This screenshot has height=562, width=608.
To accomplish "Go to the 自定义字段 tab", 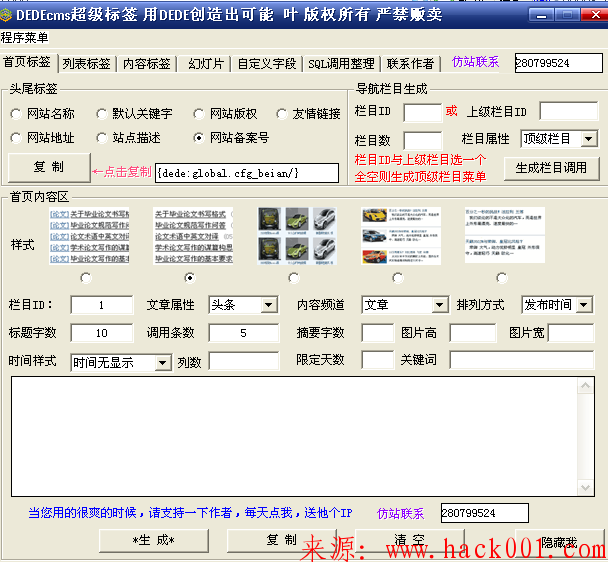I will 267,64.
